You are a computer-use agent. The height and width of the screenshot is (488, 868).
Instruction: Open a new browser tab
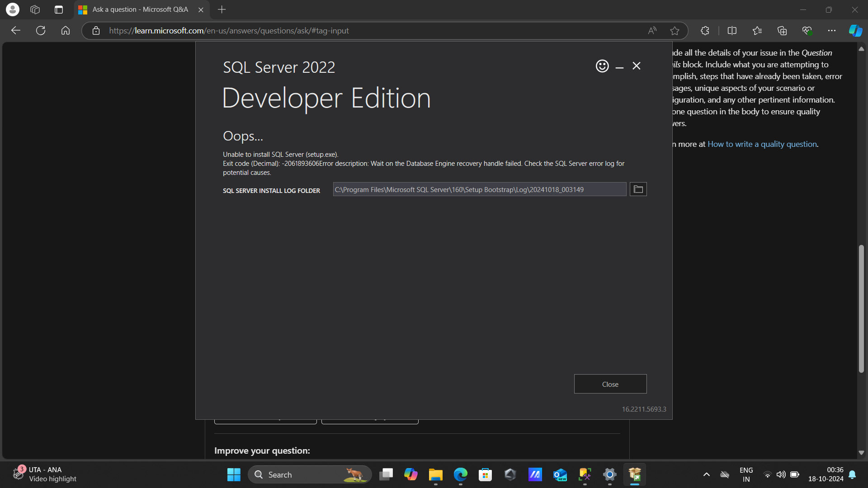222,9
